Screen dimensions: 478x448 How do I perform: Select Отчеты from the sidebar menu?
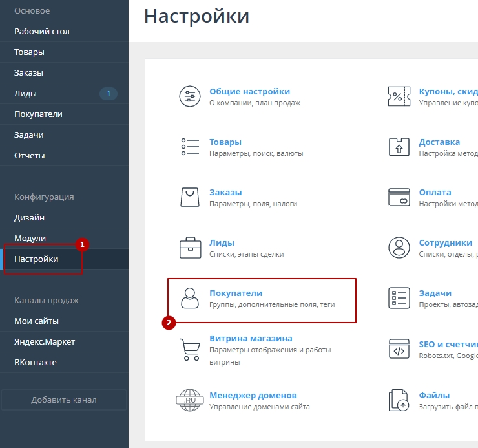(30, 155)
